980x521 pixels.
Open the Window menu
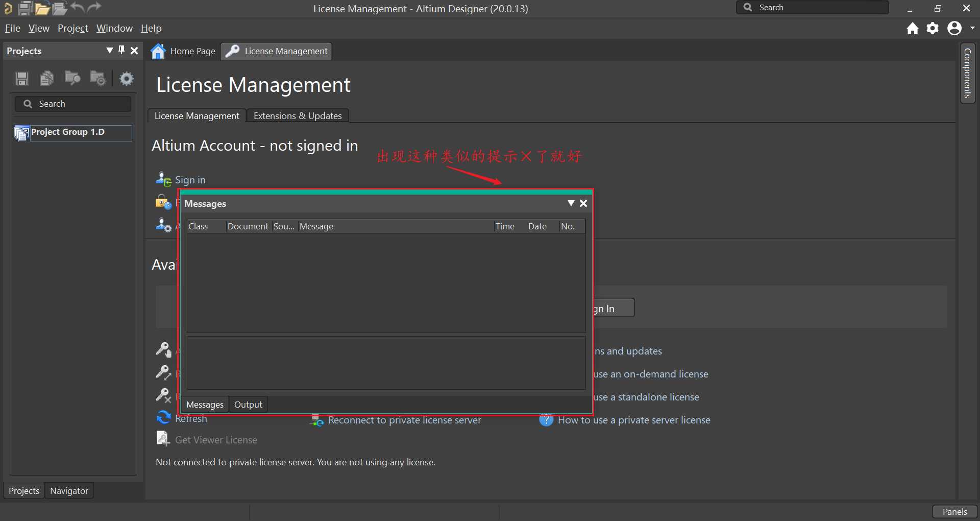[x=114, y=28]
